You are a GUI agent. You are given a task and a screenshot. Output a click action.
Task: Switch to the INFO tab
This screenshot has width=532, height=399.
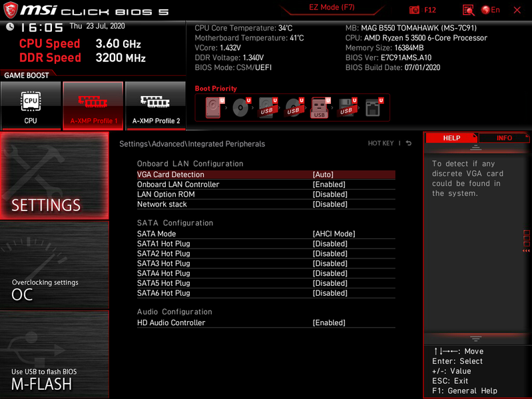coord(504,138)
